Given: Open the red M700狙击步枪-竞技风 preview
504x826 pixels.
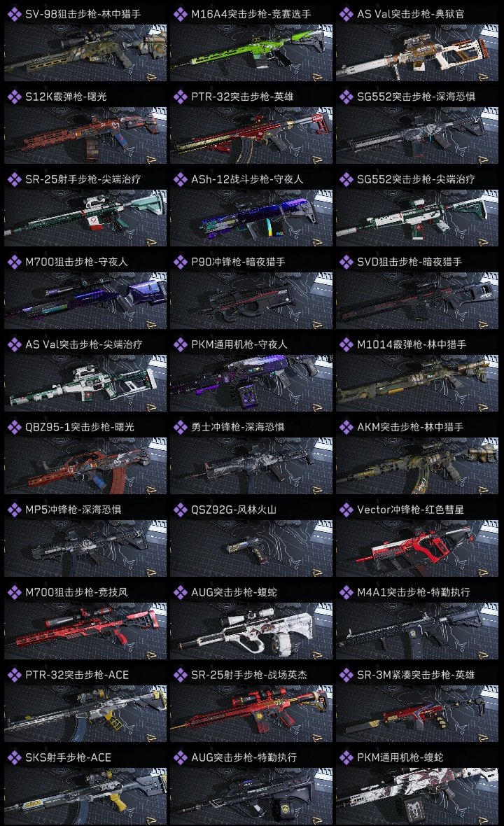Looking at the screenshot, I should point(85,631).
